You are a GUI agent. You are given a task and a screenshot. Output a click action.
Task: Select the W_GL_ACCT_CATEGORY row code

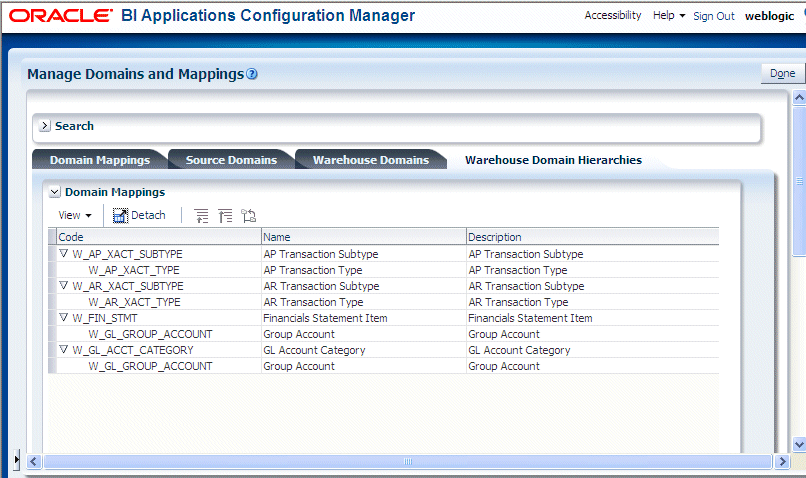[133, 350]
